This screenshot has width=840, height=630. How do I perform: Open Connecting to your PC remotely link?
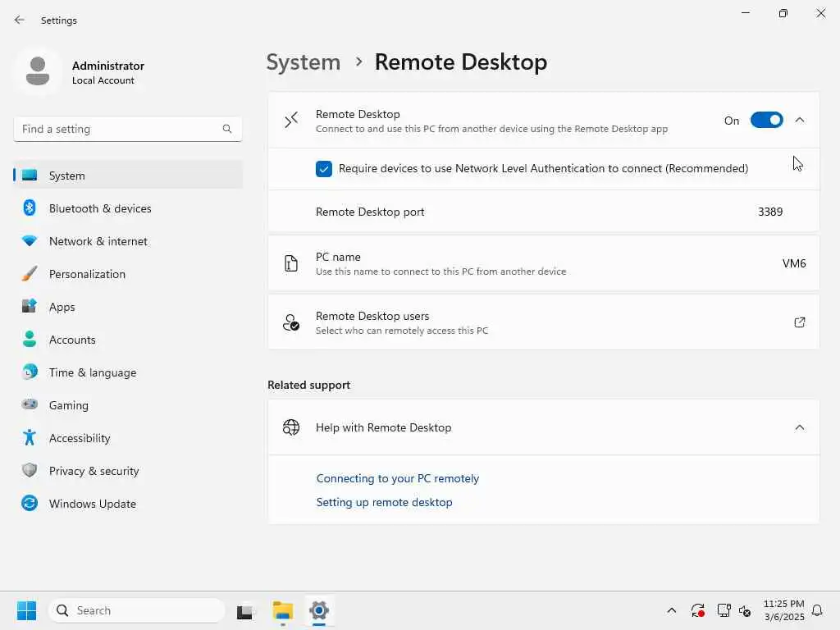pyautogui.click(x=398, y=478)
